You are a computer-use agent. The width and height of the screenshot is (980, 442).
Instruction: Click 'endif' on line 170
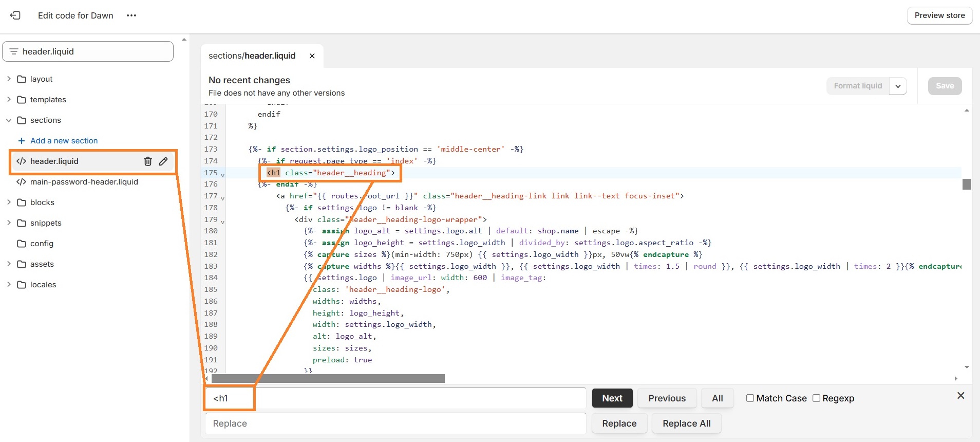click(x=269, y=114)
